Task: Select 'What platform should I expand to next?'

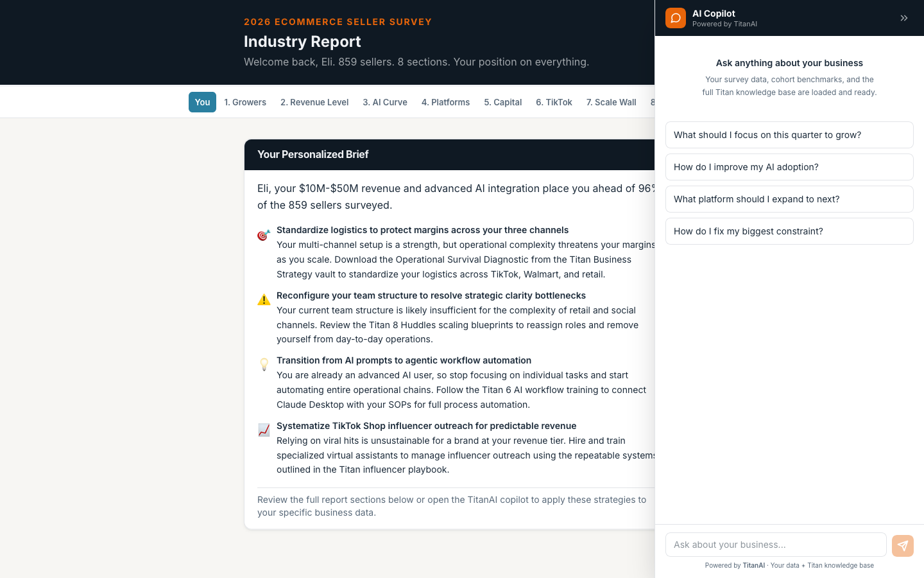Action: click(789, 199)
